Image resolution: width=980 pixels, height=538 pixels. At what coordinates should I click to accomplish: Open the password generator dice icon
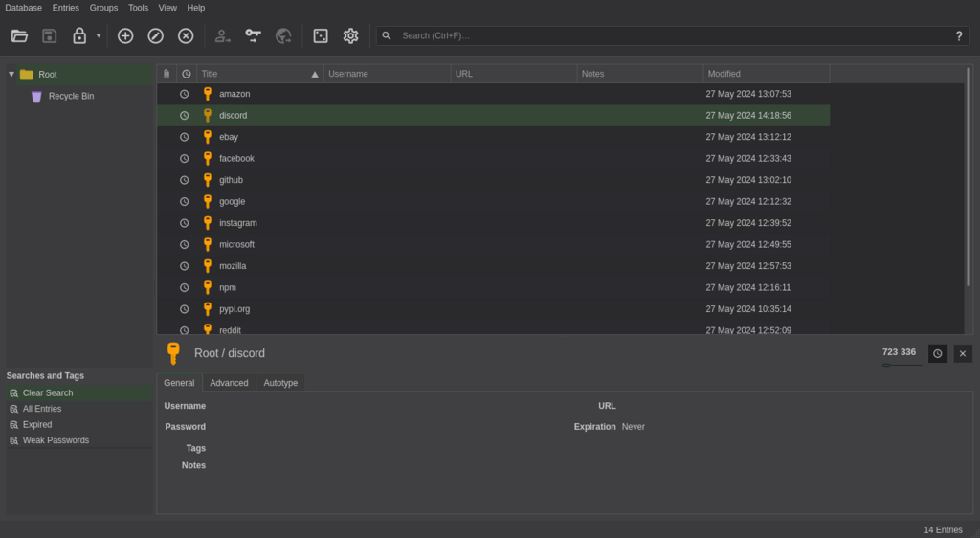[x=321, y=35]
